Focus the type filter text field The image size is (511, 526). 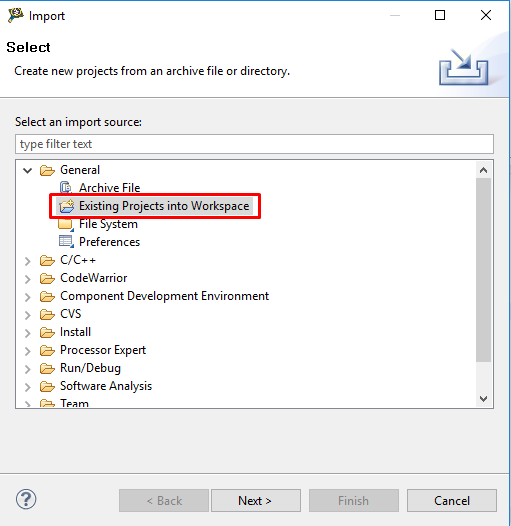(x=254, y=144)
